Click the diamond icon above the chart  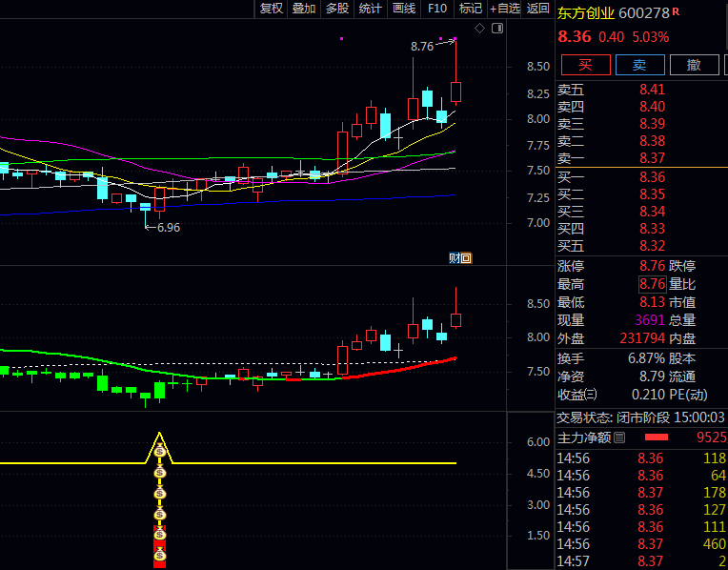point(479,29)
